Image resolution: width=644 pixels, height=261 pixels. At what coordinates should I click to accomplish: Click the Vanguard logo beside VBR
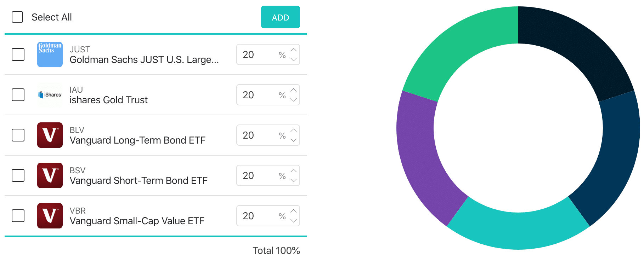(50, 216)
